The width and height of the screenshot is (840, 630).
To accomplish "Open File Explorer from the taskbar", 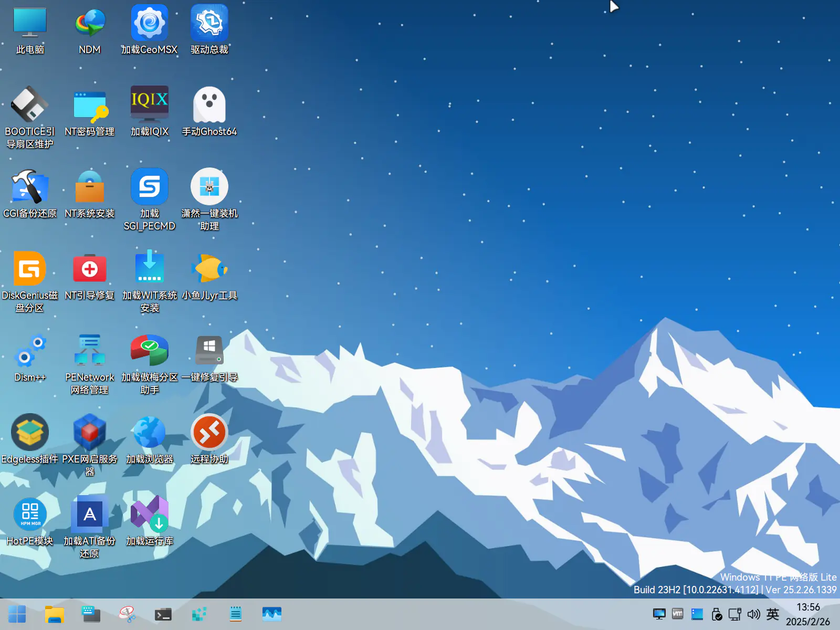I will (54, 614).
